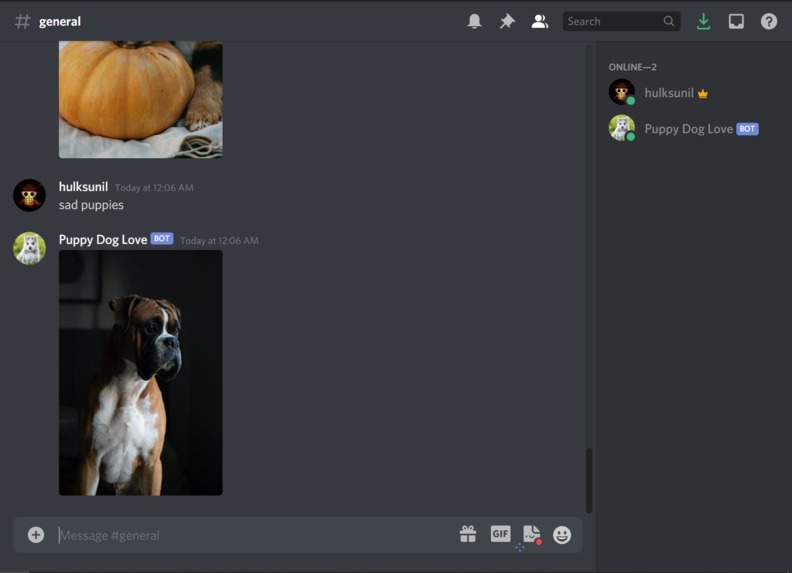The image size is (792, 573).
Task: Open the inbox icon
Action: click(x=736, y=21)
